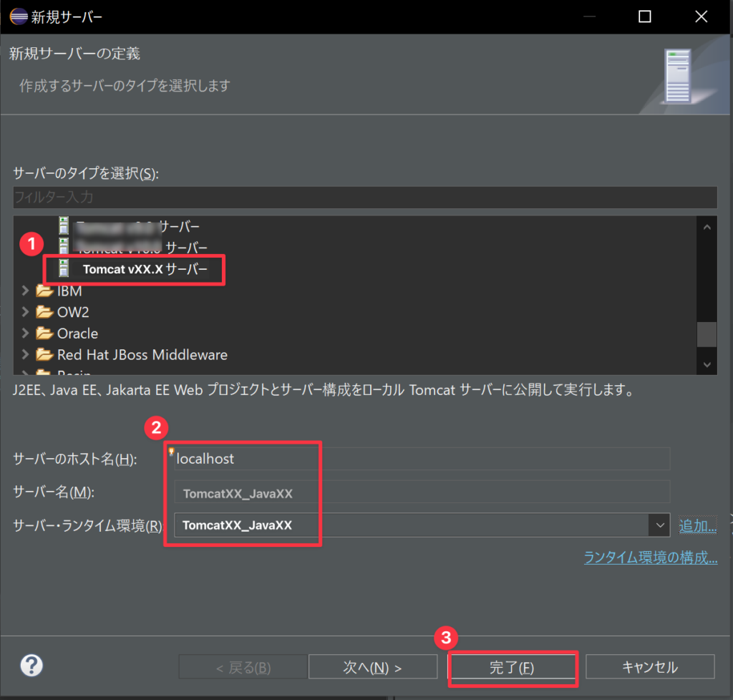733x700 pixels.
Task: Click the server list scrollbar down arrow
Action: pyautogui.click(x=707, y=365)
